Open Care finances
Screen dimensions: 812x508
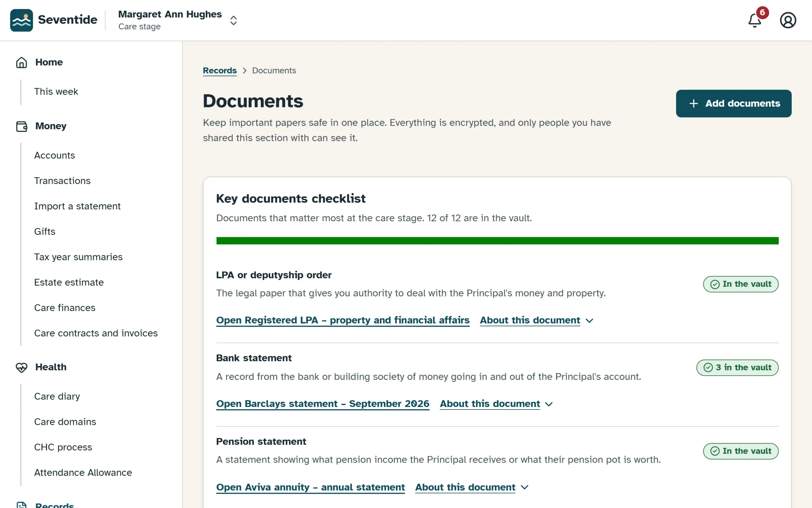(65, 308)
